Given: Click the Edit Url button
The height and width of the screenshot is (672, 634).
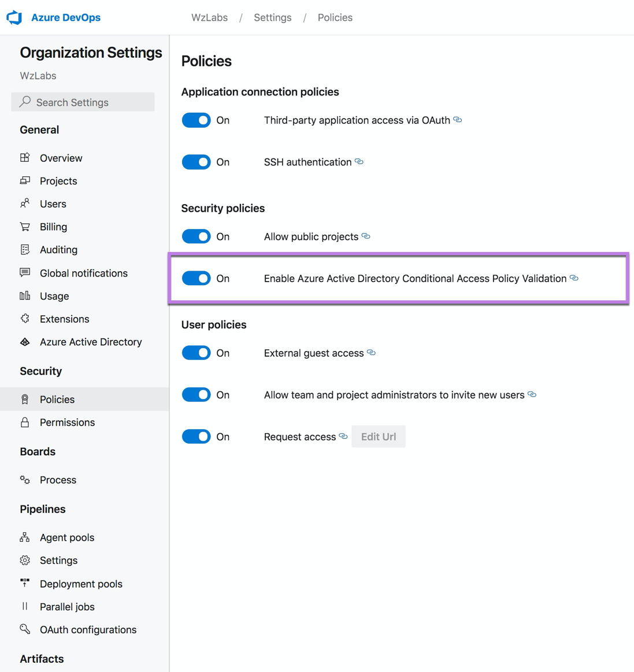Looking at the screenshot, I should 378,436.
